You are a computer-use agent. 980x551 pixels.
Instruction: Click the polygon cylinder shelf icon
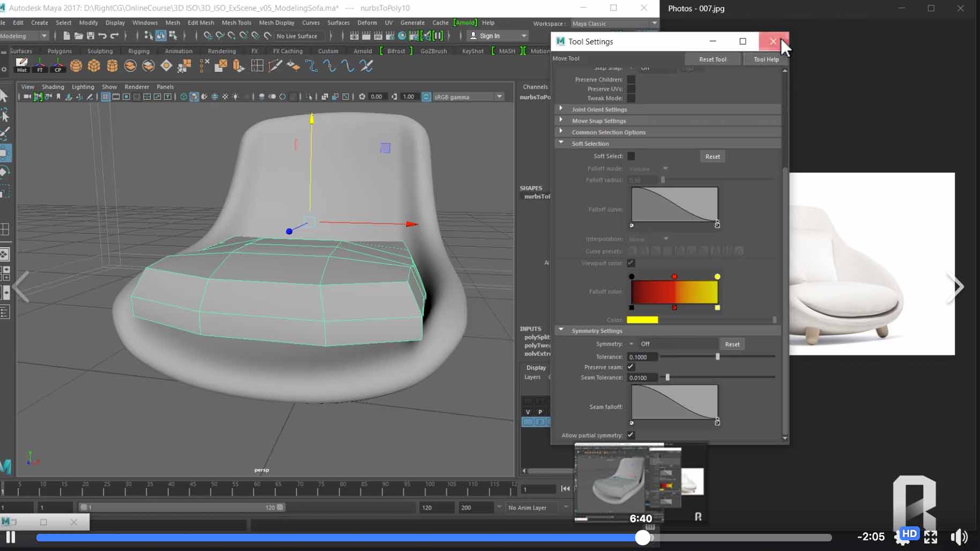[x=112, y=66]
